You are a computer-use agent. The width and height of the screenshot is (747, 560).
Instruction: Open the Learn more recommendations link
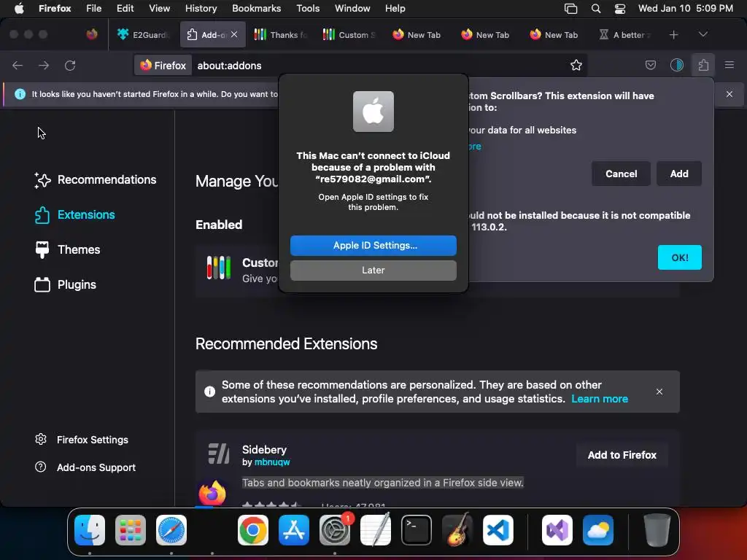coord(600,399)
